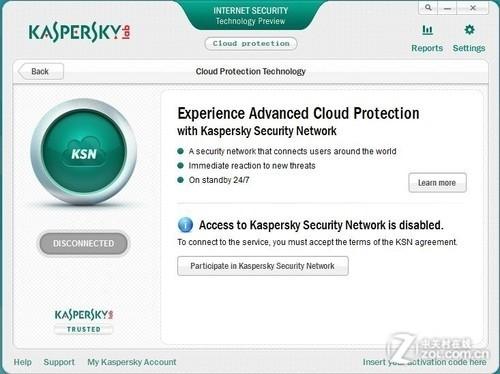Screen dimensions: 500x374
Task: Open Settings gear icon
Action: coord(469,30)
